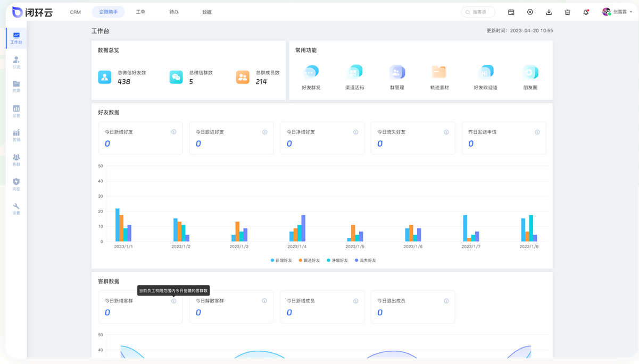
Task: Click the notification bell icon
Action: tap(586, 12)
